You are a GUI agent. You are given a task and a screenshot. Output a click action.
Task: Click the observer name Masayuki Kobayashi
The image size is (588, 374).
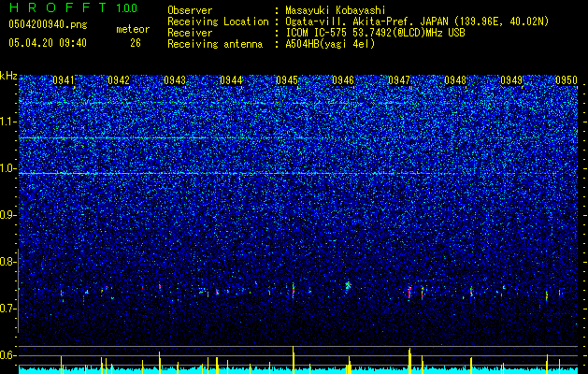coord(336,10)
